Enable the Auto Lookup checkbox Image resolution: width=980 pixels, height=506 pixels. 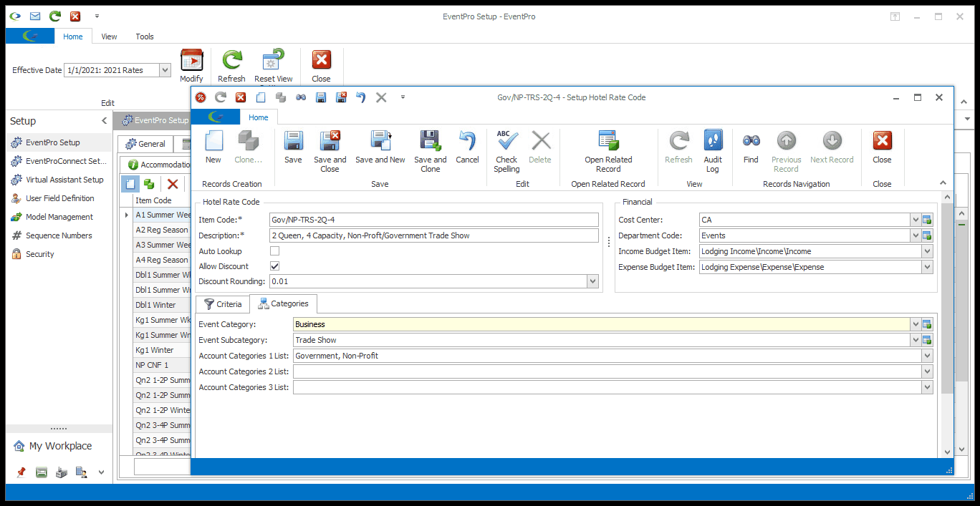(x=274, y=251)
